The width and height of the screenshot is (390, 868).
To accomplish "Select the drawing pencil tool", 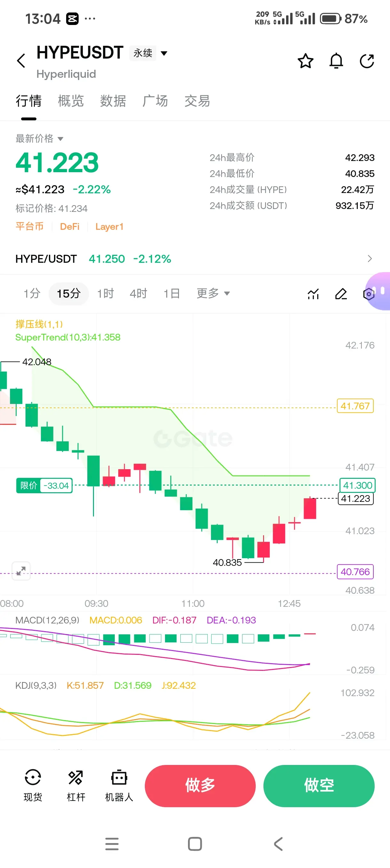I will [341, 294].
